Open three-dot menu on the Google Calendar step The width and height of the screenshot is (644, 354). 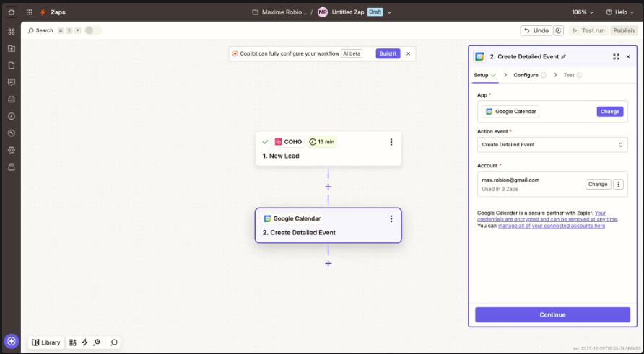pos(391,218)
